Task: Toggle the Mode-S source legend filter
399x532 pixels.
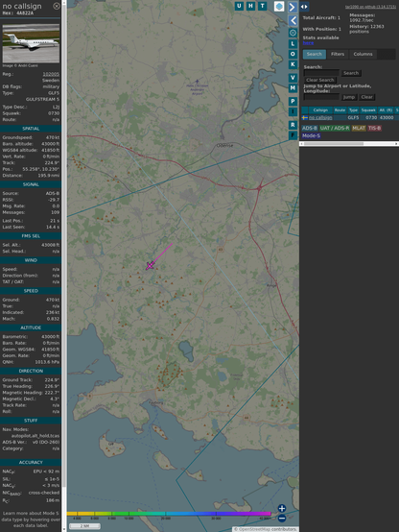Action: point(311,135)
